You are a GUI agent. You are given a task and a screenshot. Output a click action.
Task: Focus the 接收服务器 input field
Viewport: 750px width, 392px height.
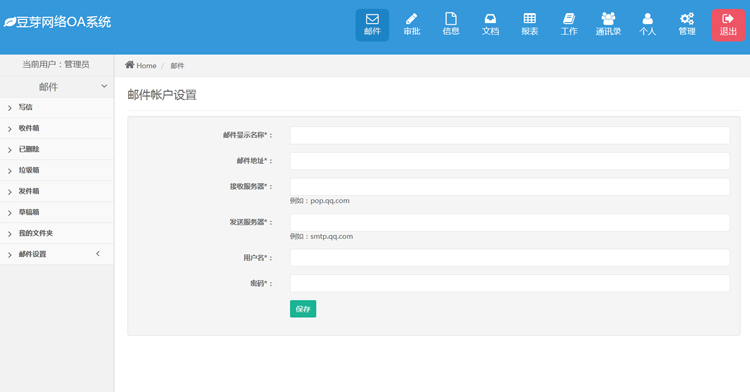509,187
